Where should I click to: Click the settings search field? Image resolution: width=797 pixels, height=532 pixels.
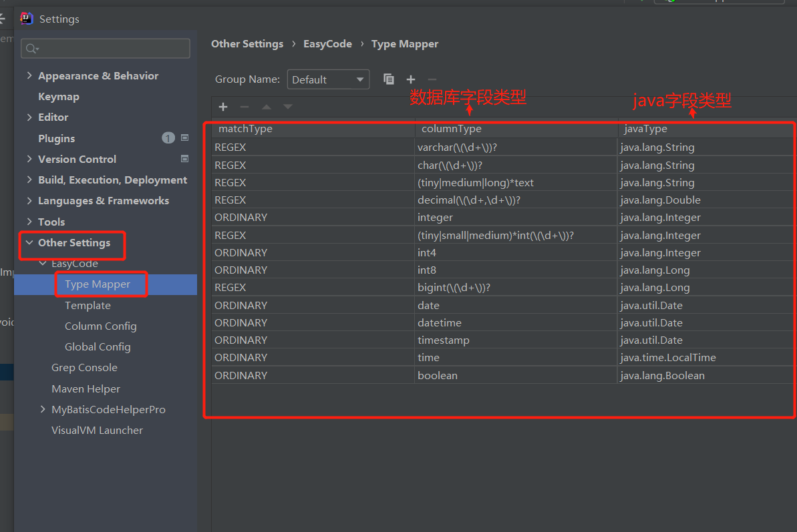pos(105,48)
